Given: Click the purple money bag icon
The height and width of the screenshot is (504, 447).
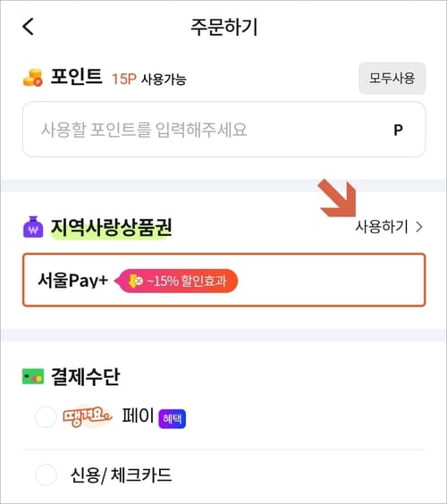Looking at the screenshot, I should 33,227.
